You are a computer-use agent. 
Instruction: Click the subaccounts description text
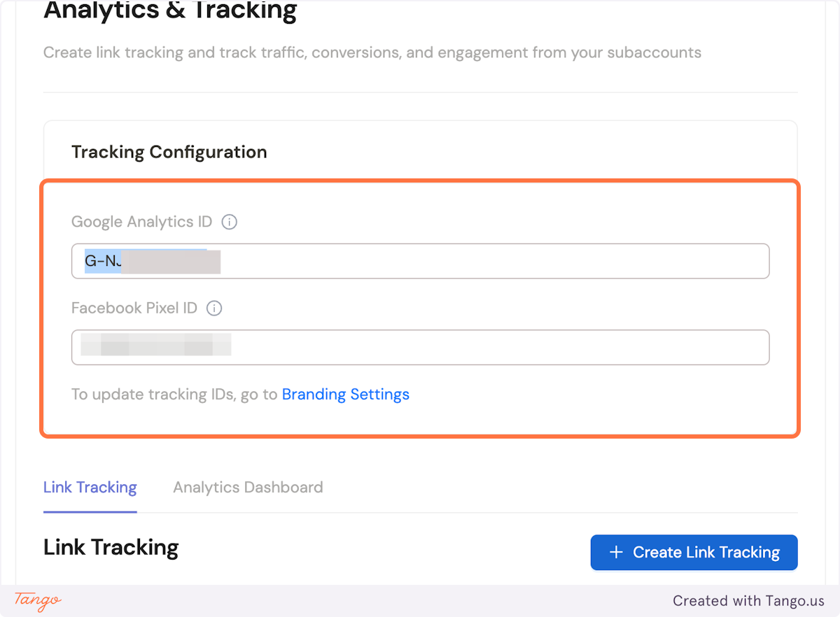point(372,52)
